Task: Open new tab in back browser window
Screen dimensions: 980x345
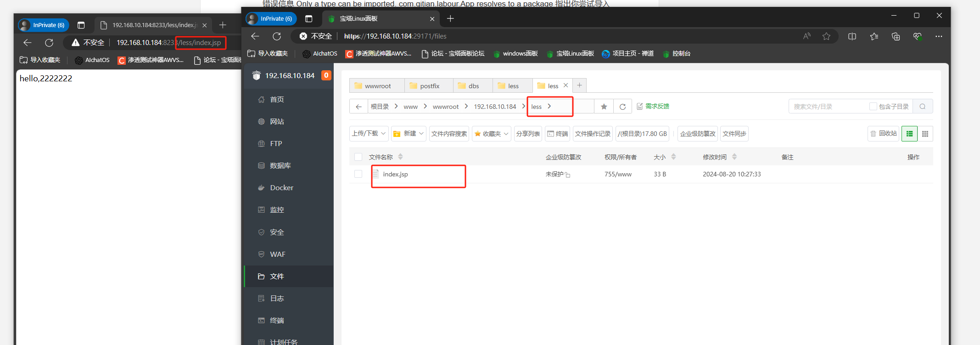Action: (223, 25)
